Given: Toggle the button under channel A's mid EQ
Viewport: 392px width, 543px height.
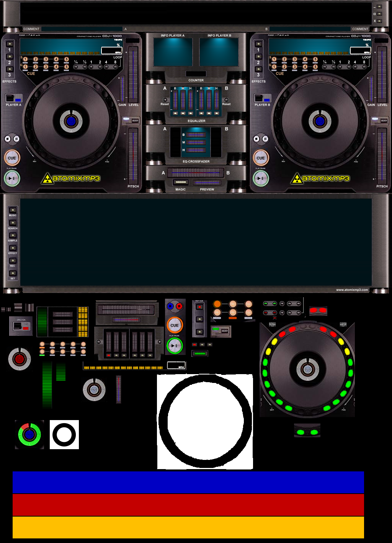Looking at the screenshot, I should coord(183,113).
